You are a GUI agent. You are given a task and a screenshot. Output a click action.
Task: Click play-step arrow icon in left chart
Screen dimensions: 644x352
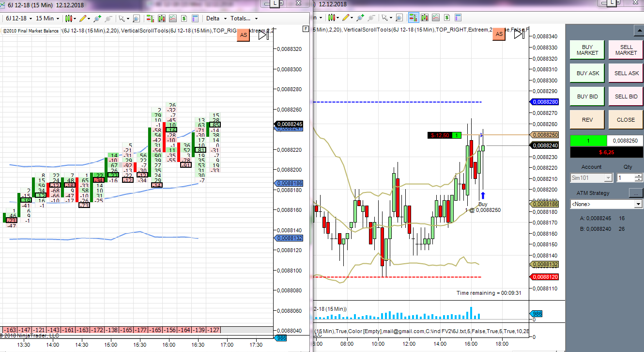[x=263, y=35]
